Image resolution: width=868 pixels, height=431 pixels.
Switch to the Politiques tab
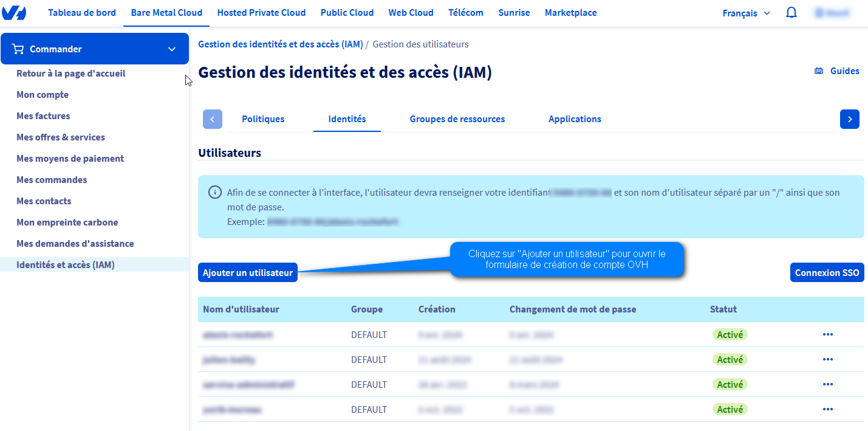[x=263, y=119]
